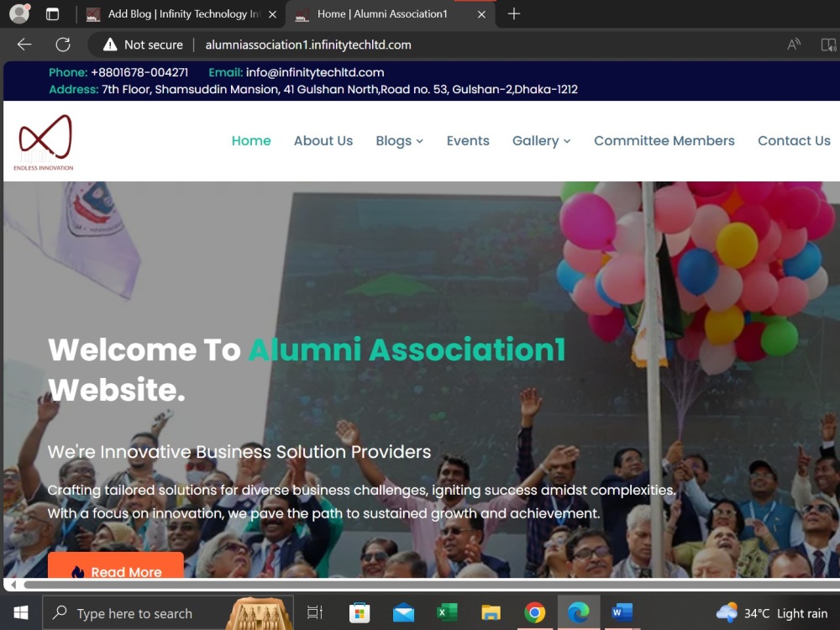Image resolution: width=840 pixels, height=630 pixels.
Task: Open the Mail app on taskbar
Action: 403,612
